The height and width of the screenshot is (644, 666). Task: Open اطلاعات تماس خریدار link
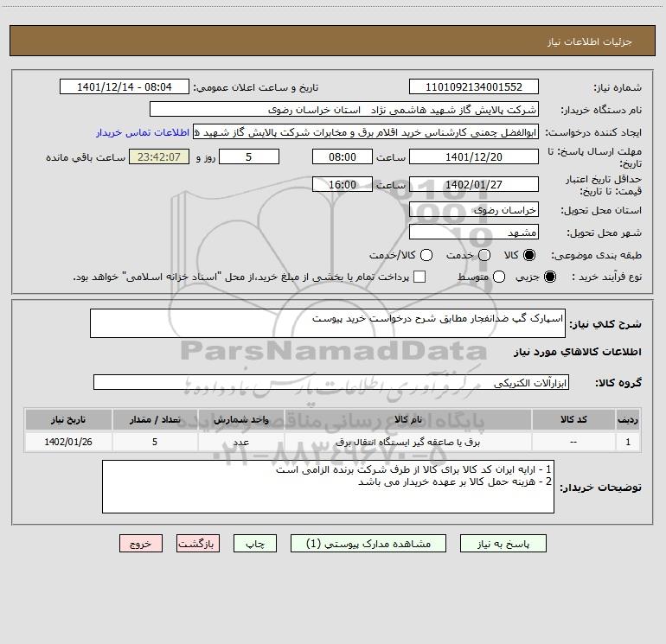[x=143, y=132]
